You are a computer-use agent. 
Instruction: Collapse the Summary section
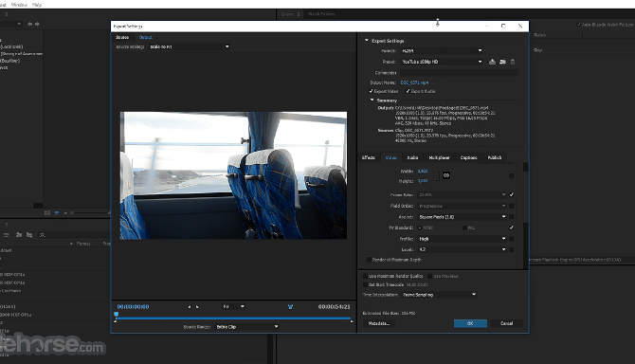(x=372, y=100)
